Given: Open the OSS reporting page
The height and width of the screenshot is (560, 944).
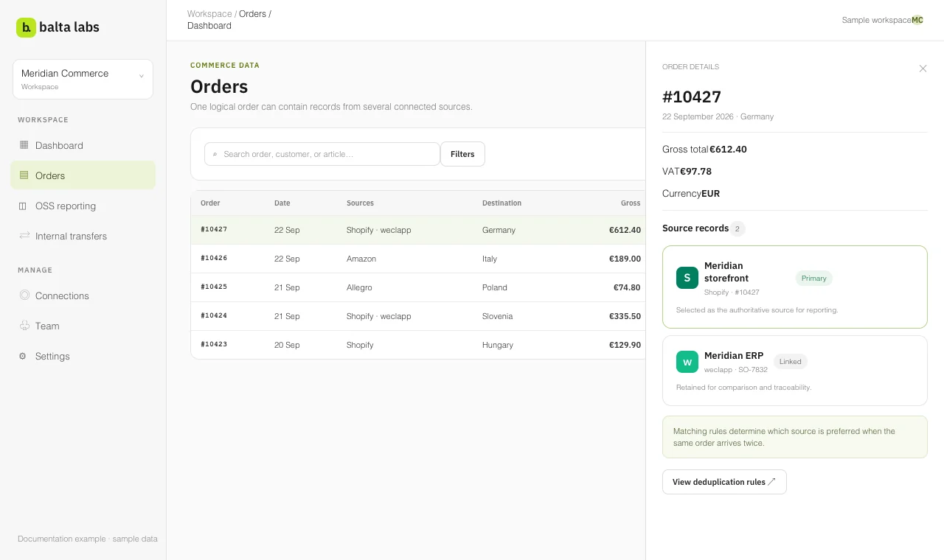Looking at the screenshot, I should tap(83, 206).
